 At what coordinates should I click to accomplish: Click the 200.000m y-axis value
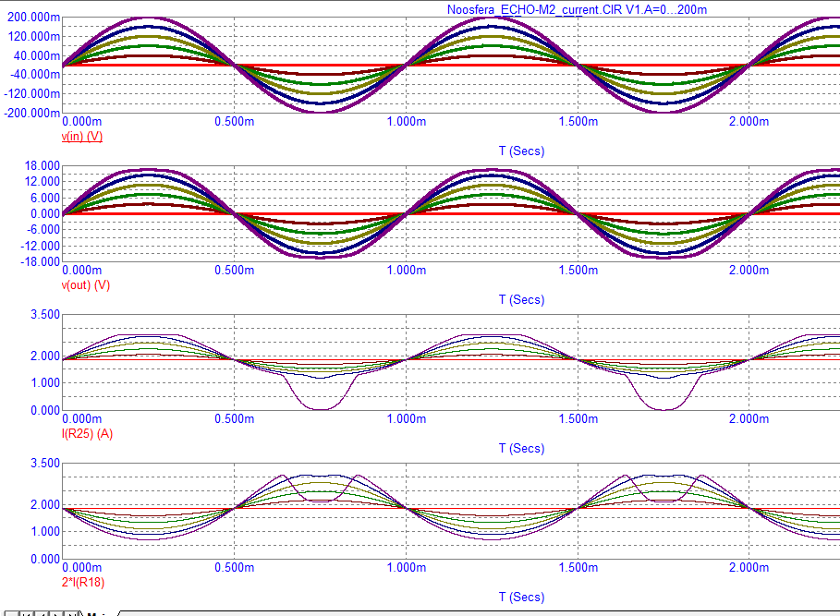34,18
